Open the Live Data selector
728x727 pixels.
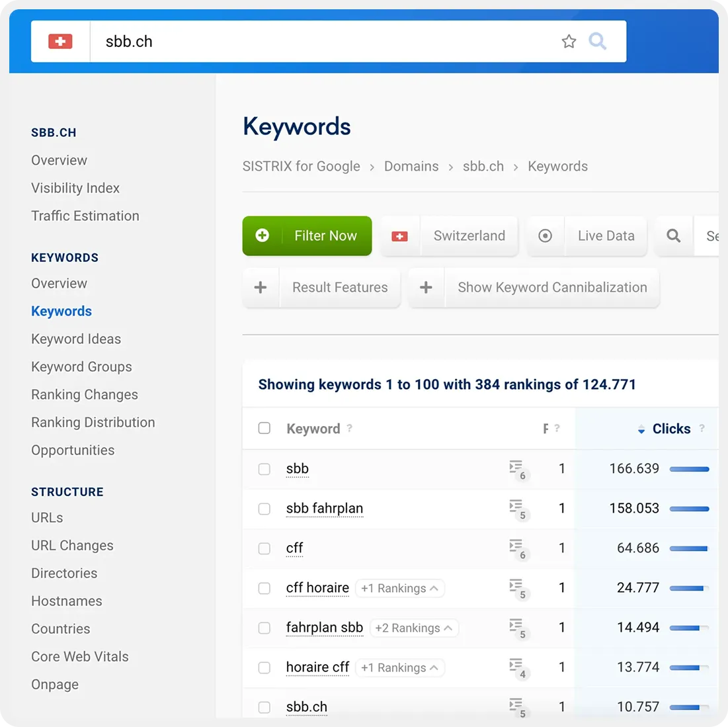coord(587,236)
